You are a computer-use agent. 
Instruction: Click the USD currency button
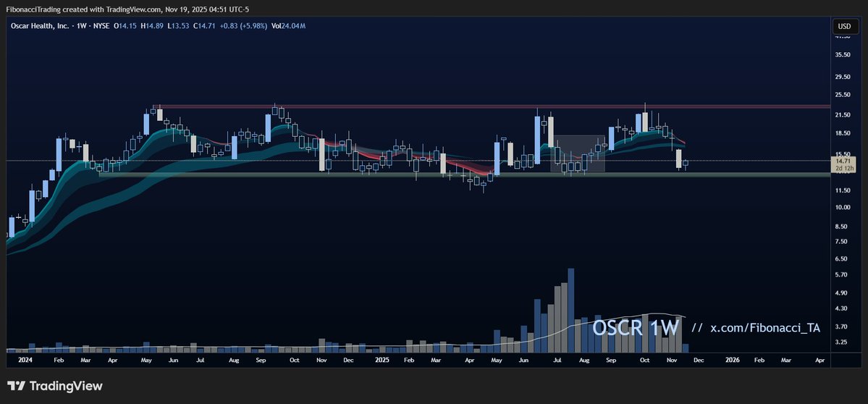click(x=844, y=26)
